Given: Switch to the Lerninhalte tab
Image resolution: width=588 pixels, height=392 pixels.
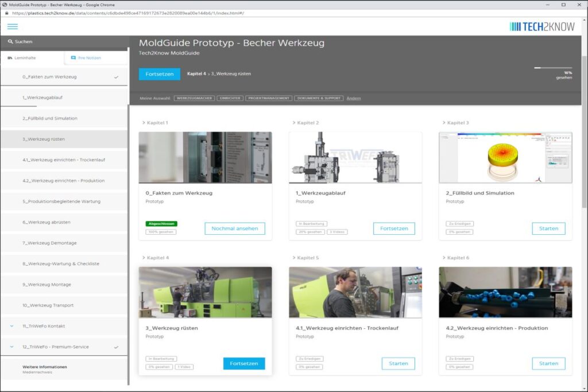Looking at the screenshot, I should coord(32,58).
